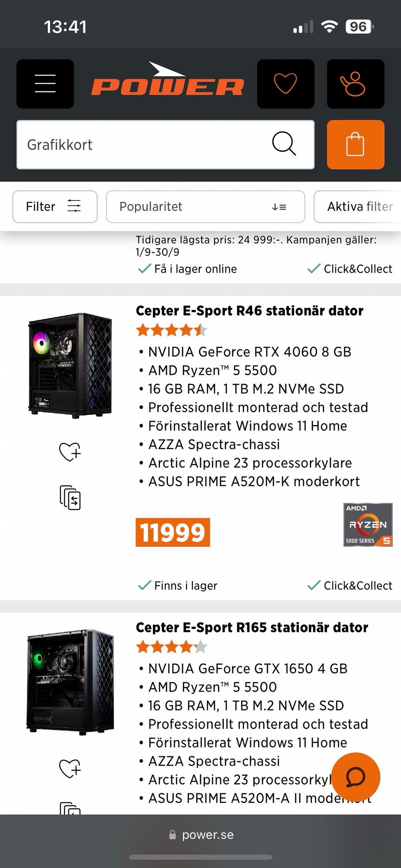Show Aktiva filter list
The width and height of the screenshot is (401, 868).
(359, 207)
